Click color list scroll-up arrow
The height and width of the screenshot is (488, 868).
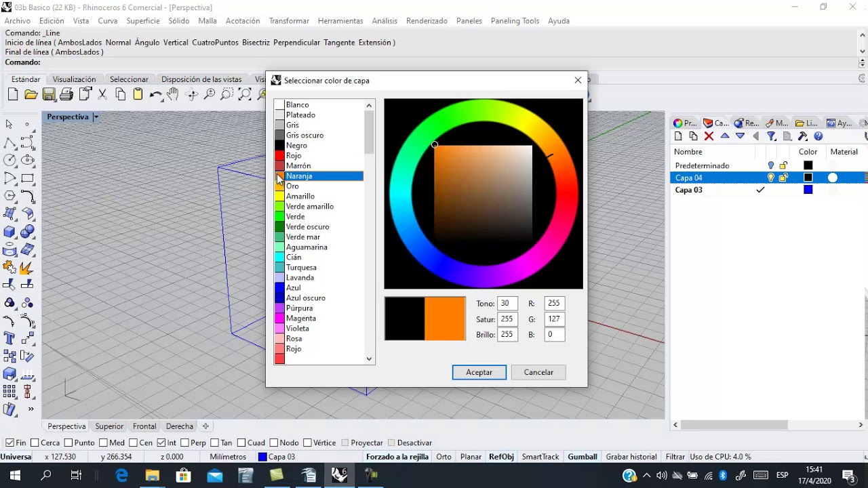370,105
